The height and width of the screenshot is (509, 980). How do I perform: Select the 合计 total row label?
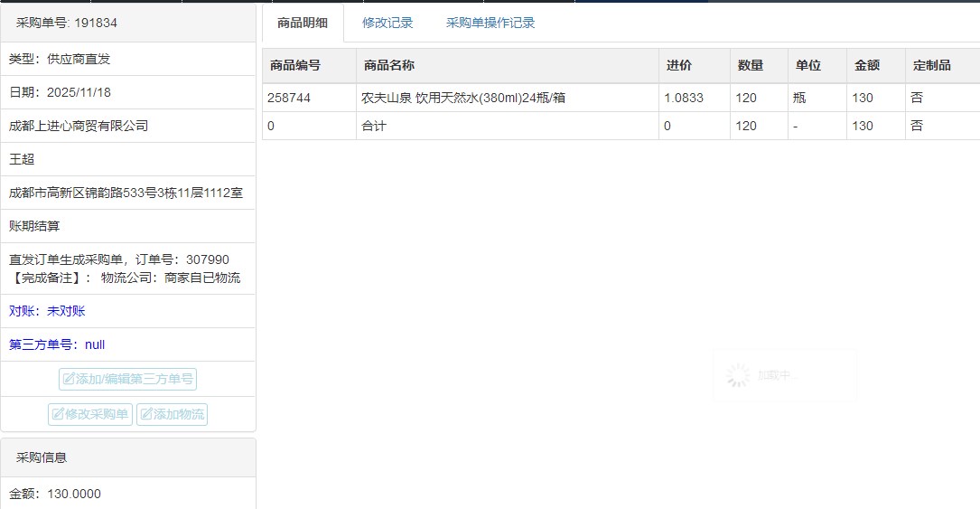tap(373, 126)
